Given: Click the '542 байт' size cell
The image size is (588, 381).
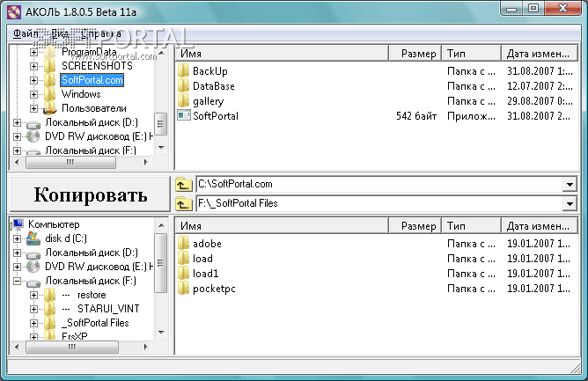Looking at the screenshot, I should (416, 116).
